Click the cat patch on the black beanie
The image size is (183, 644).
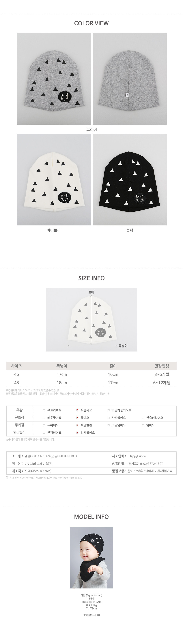(x=140, y=198)
